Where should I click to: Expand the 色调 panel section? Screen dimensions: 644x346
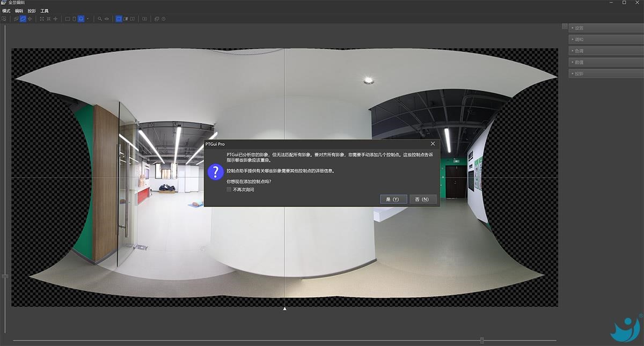[x=605, y=51]
